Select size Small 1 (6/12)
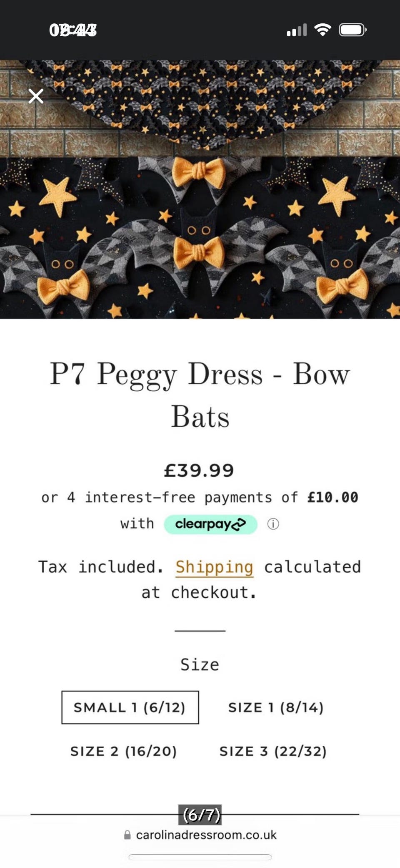The width and height of the screenshot is (400, 868). (x=130, y=707)
